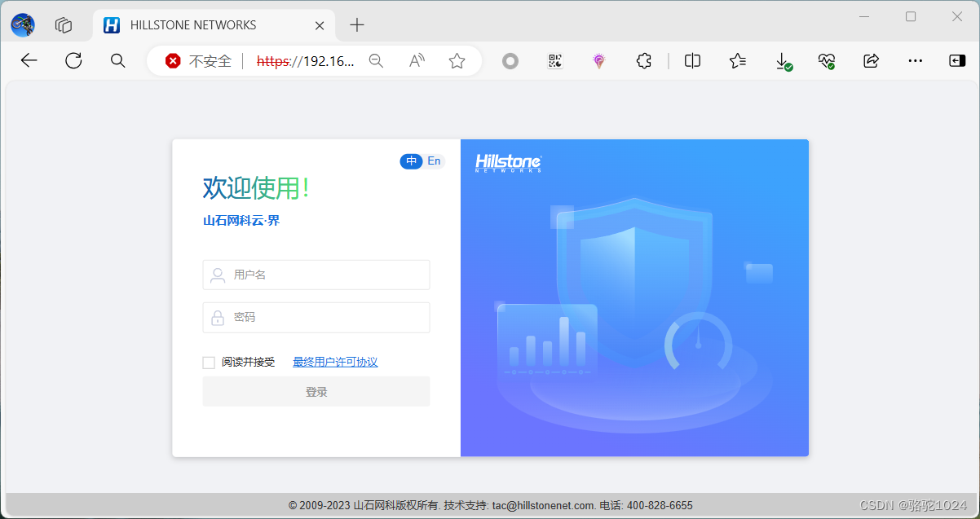Click the 不安全 security label
This screenshot has width=980, height=519.
(210, 61)
